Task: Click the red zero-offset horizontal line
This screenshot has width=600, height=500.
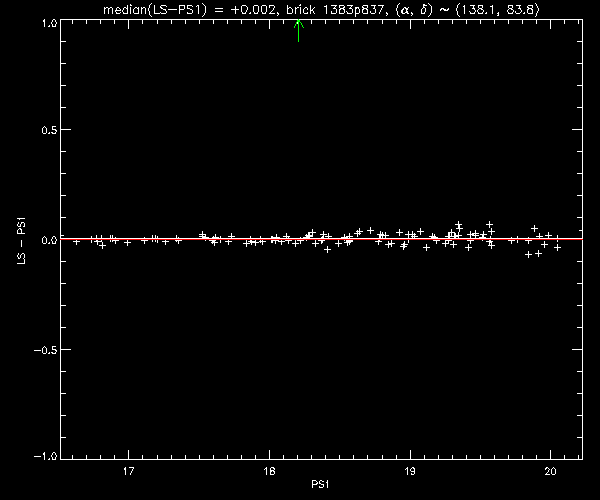Action: (321, 239)
